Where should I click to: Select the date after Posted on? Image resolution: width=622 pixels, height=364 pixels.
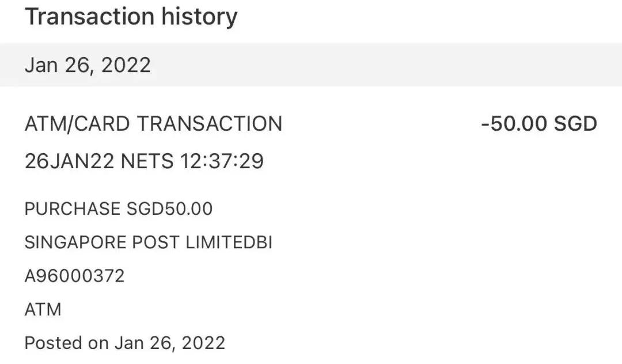pos(169,344)
